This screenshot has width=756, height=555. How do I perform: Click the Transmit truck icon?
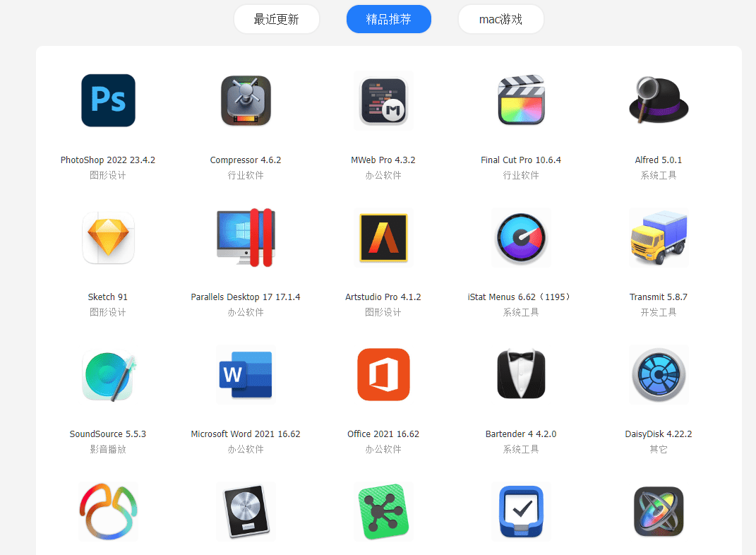(x=659, y=238)
